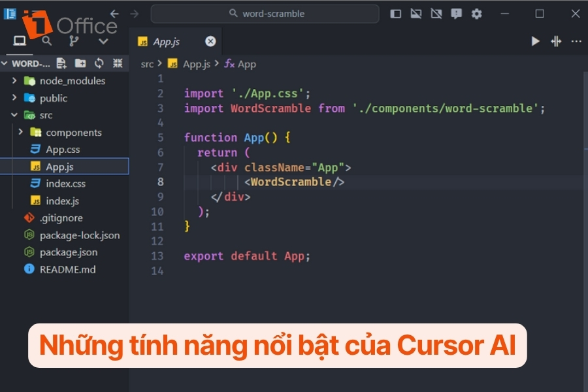Image resolution: width=588 pixels, height=392 pixels.
Task: Collapse the WORD-... project section
Action: coord(5,63)
